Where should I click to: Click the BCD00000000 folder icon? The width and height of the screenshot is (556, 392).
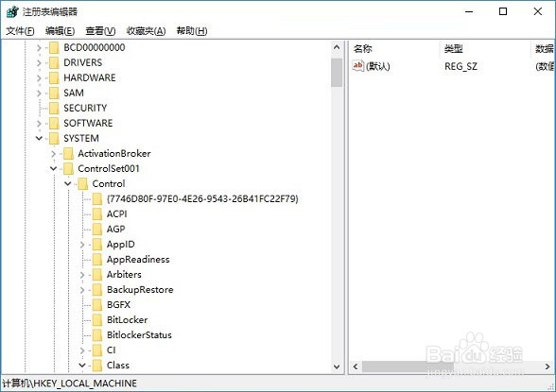click(54, 47)
